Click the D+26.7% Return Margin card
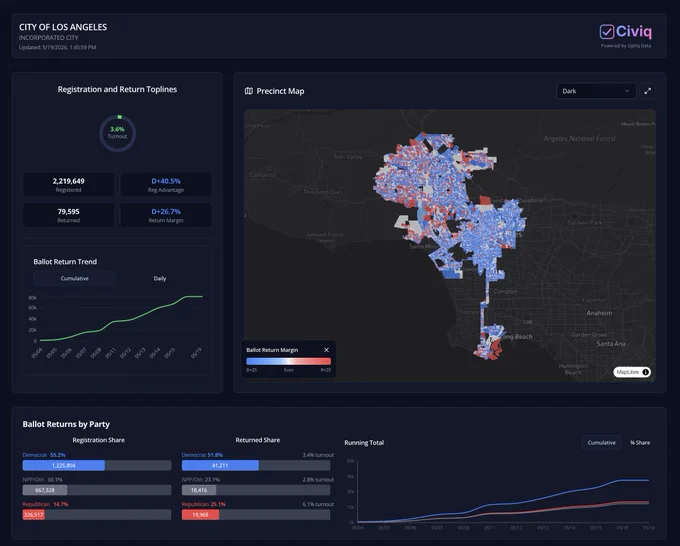The height and width of the screenshot is (546, 680). pyautogui.click(x=166, y=215)
